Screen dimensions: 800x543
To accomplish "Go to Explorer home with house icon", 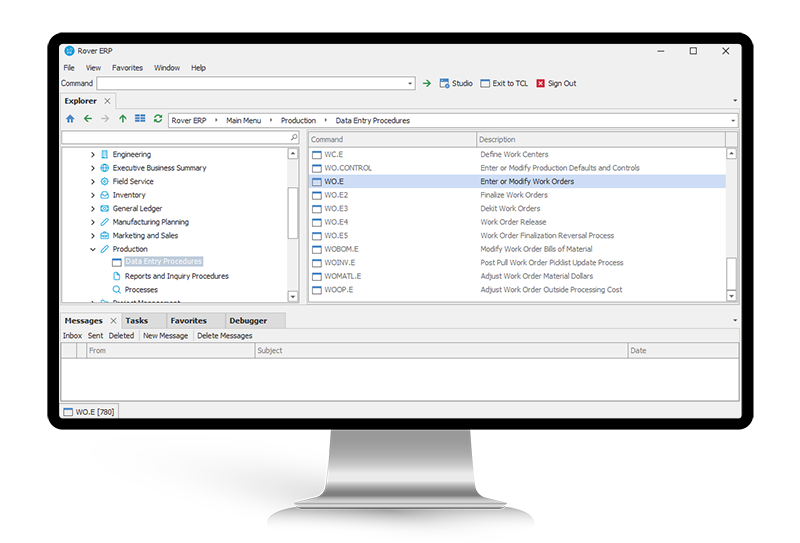I will coord(70,119).
